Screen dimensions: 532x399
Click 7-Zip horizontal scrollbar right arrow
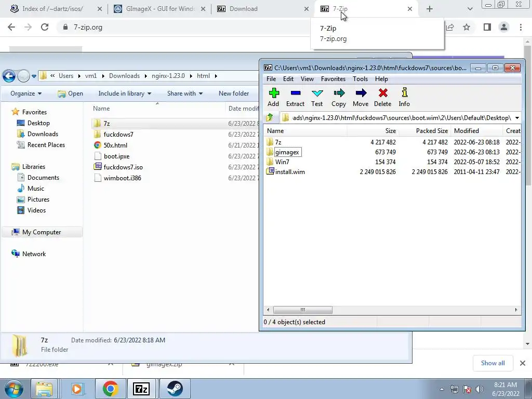point(516,310)
